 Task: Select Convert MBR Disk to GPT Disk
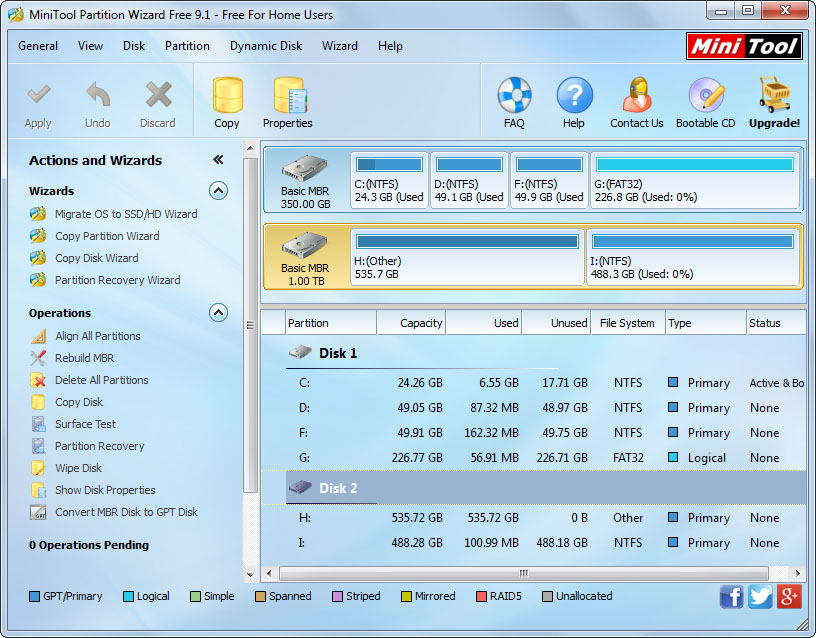tap(126, 512)
